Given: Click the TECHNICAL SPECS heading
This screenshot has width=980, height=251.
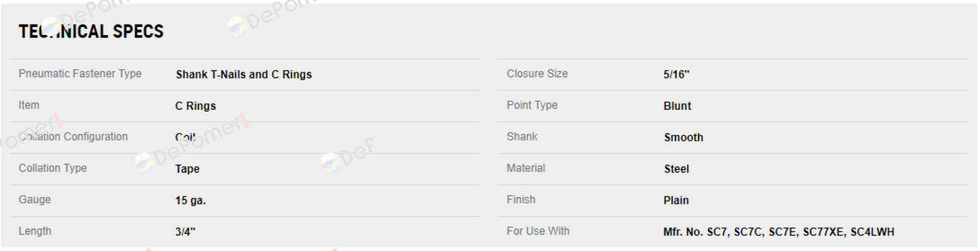Looking at the screenshot, I should [91, 31].
